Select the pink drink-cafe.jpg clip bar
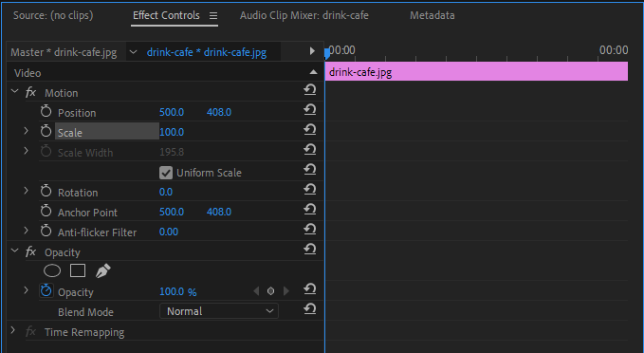 point(476,71)
